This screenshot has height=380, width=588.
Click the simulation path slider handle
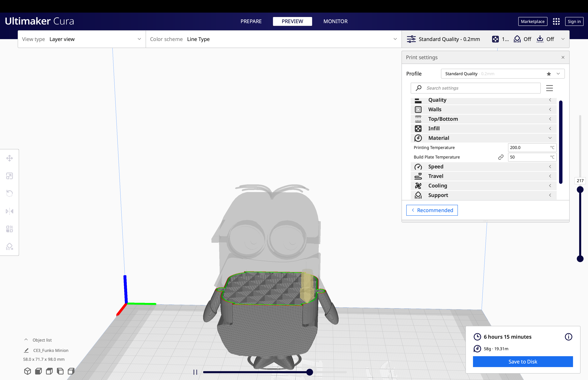click(309, 372)
